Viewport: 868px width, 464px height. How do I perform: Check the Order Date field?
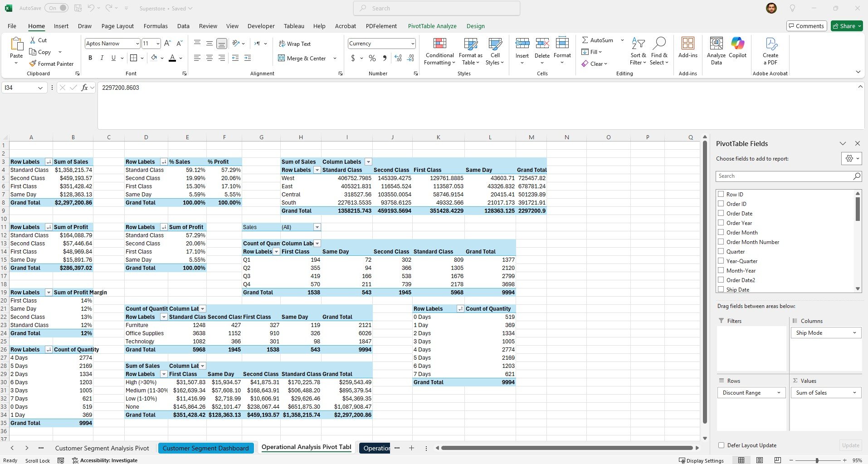(721, 213)
